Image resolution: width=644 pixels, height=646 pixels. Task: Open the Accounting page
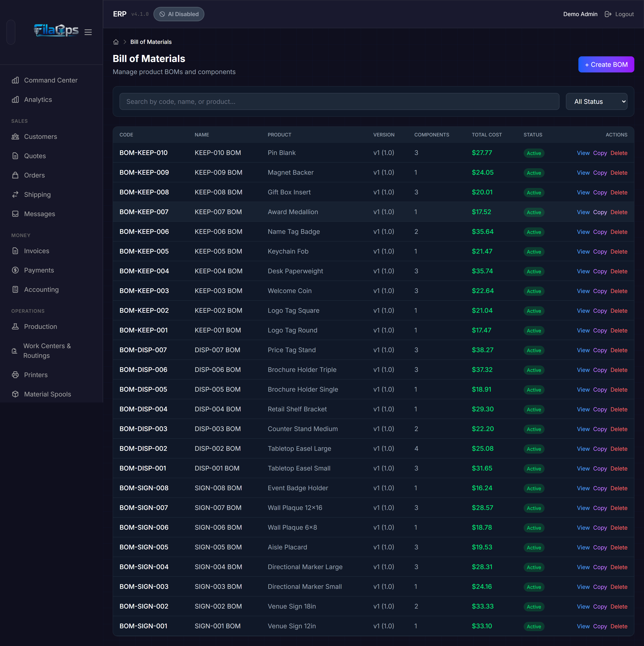pyautogui.click(x=41, y=290)
